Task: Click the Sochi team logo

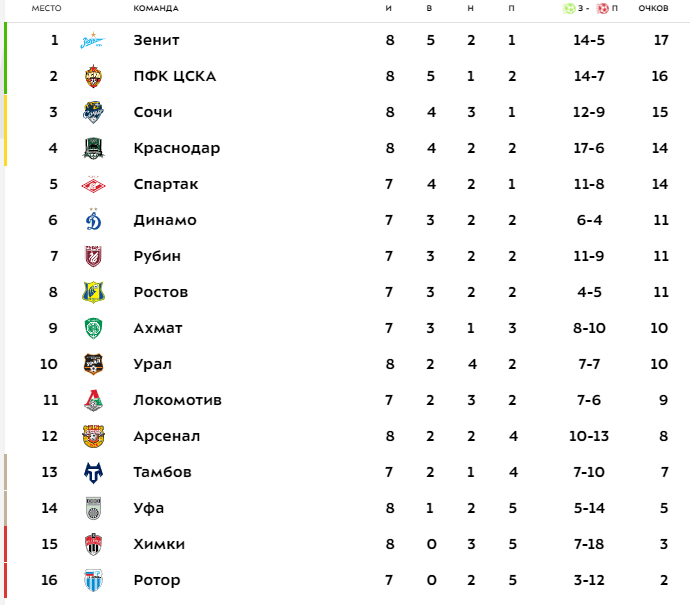Action: tap(94, 113)
